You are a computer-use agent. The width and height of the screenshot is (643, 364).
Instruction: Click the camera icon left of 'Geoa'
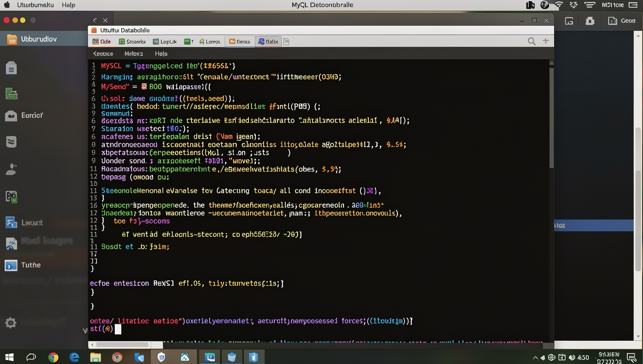[590, 21]
